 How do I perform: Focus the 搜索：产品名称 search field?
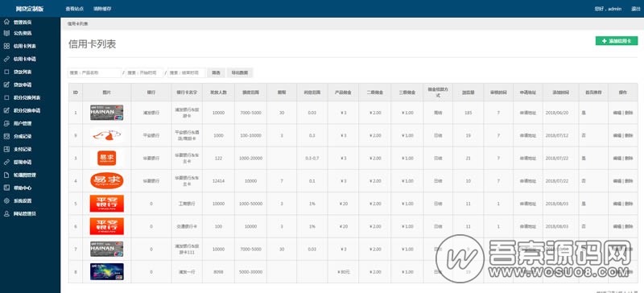click(x=94, y=72)
